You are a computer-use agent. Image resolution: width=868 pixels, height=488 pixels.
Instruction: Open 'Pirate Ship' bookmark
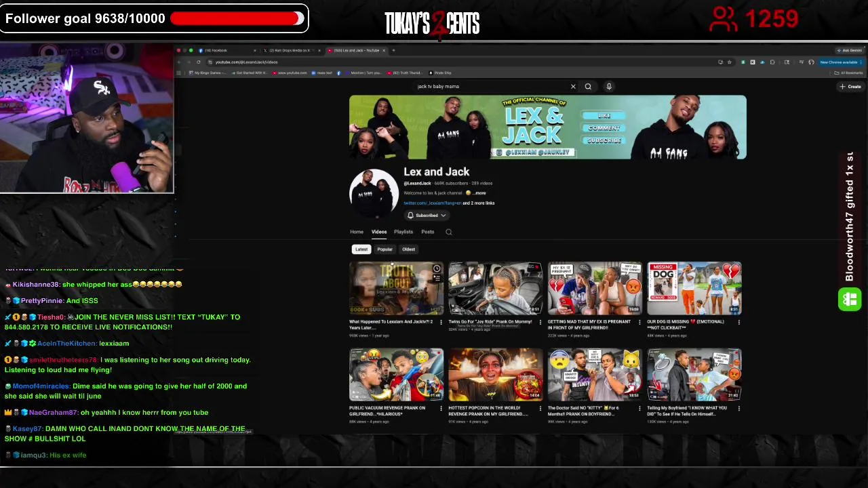tap(441, 73)
